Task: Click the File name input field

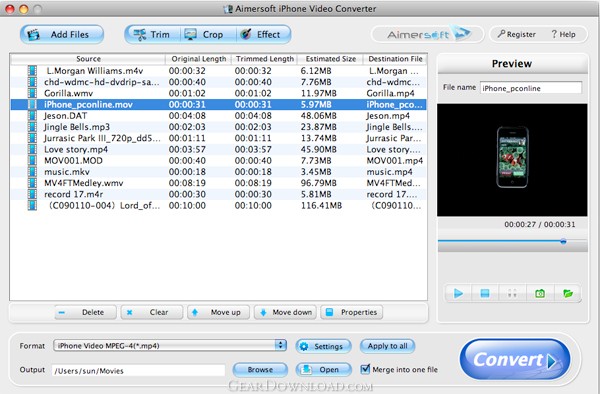Action: (531, 88)
